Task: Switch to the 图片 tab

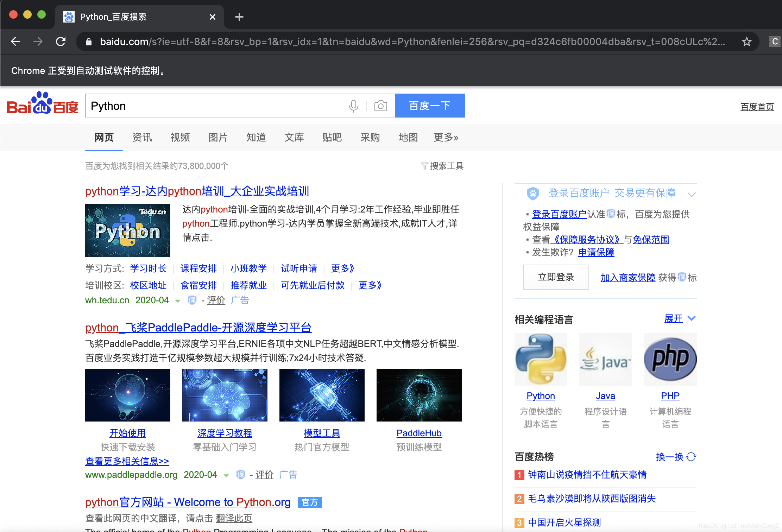Action: (218, 137)
